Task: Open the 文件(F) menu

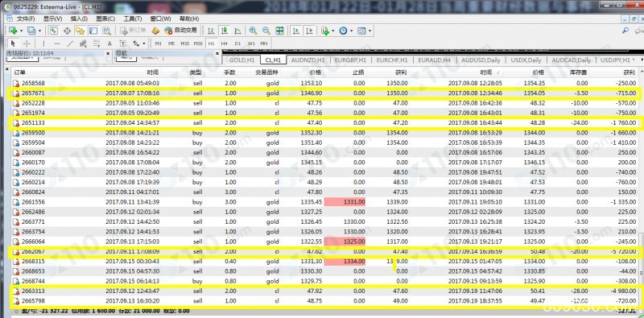Action: [26, 19]
